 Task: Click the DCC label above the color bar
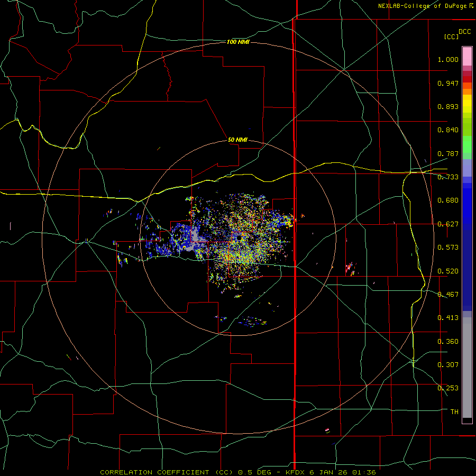coord(464,32)
